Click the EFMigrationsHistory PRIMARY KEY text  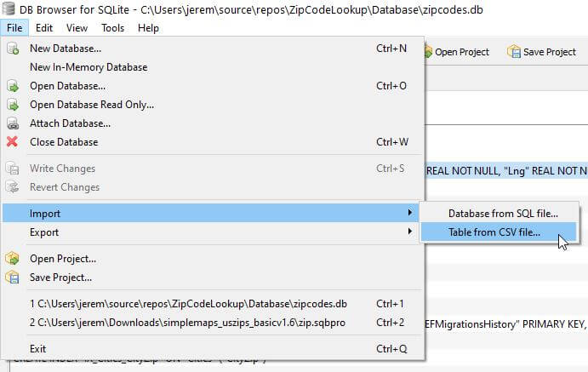pyautogui.click(x=505, y=324)
